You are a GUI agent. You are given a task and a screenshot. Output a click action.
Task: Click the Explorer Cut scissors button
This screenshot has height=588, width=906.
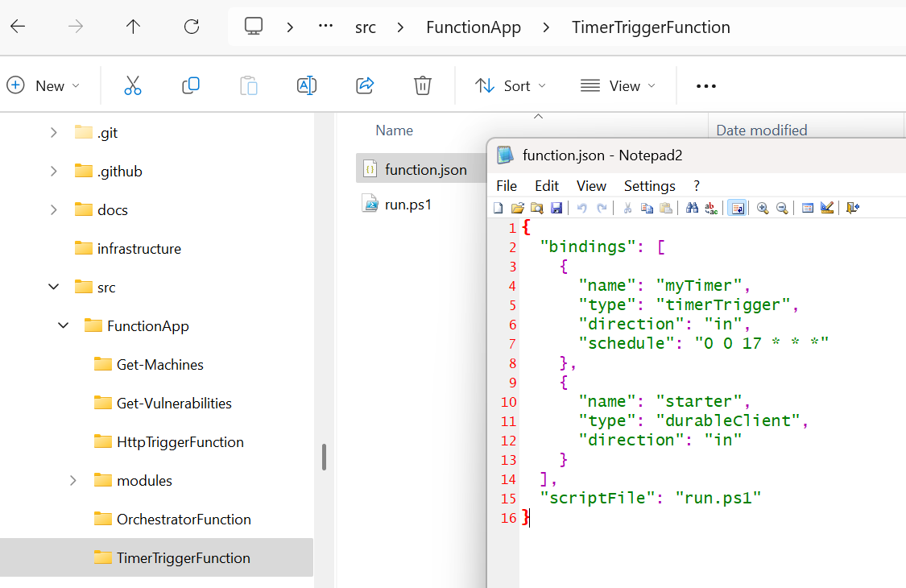click(x=133, y=85)
